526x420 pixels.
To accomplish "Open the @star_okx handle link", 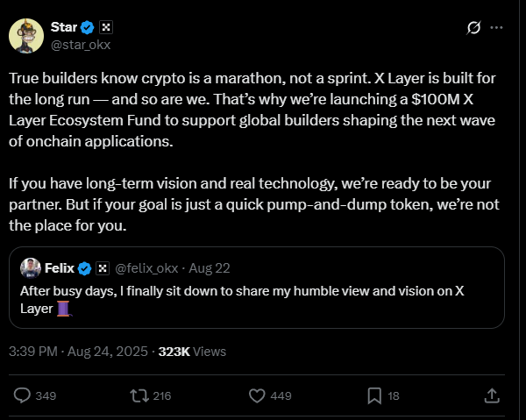I will [x=80, y=43].
